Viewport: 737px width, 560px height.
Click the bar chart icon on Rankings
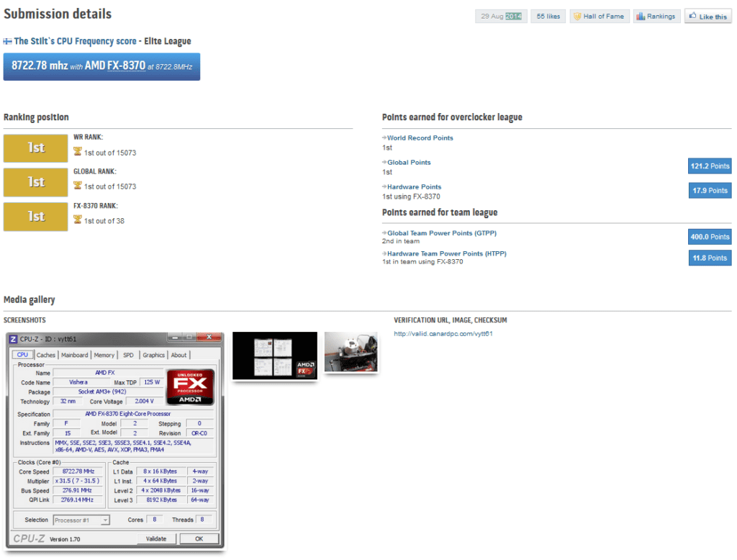641,17
